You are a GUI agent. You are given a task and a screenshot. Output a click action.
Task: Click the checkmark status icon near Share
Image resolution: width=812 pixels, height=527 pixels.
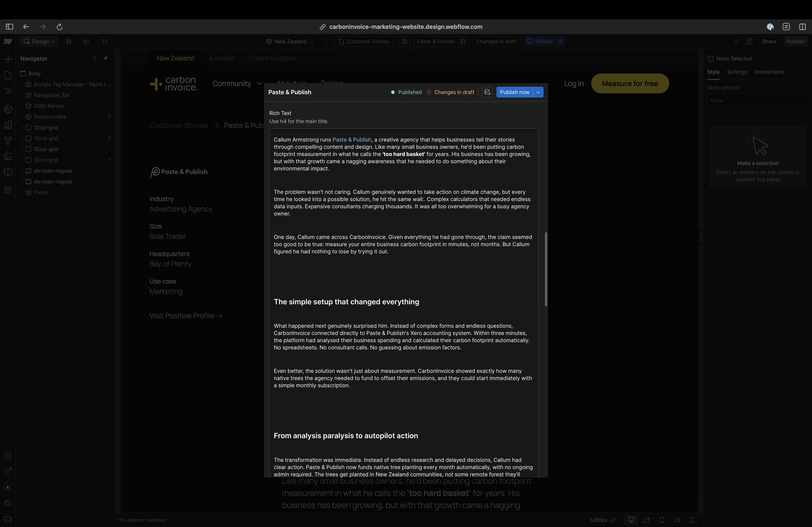point(736,41)
